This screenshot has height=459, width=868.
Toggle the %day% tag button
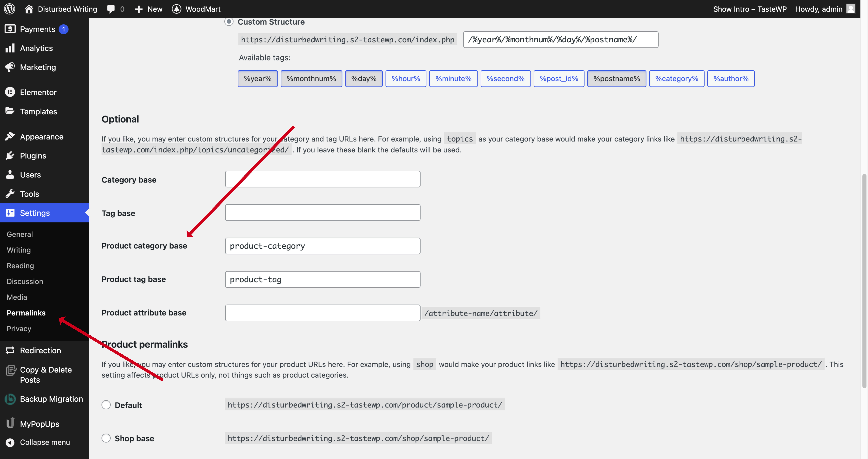[x=364, y=78]
